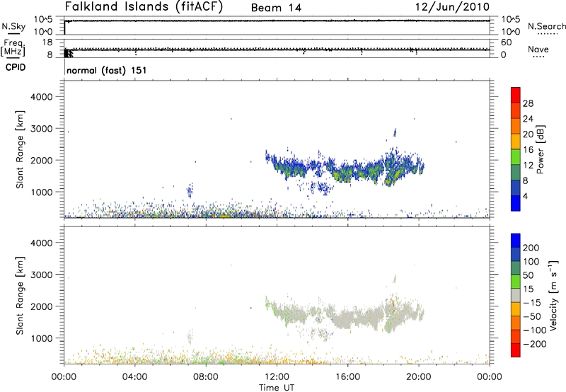Click the red swatch on the Power colorbar
The image size is (566, 392).
tap(516, 95)
